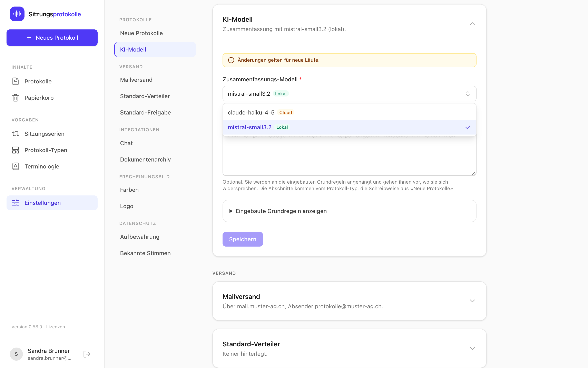
Task: Open Sitzungsserien in sidebar
Action: coord(52,134)
